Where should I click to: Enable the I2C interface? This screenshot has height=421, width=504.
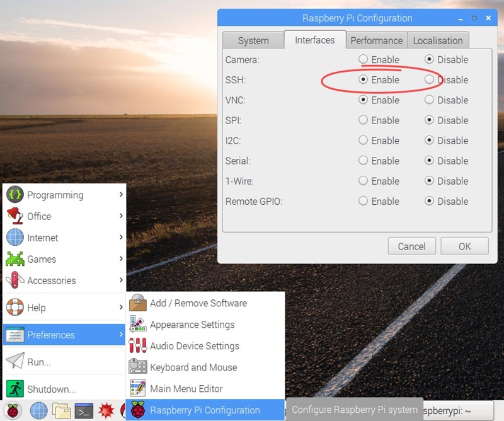(364, 141)
